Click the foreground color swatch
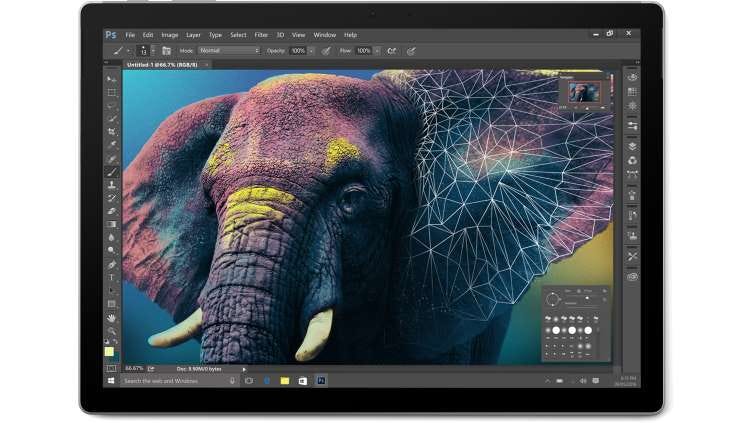 coord(109,352)
